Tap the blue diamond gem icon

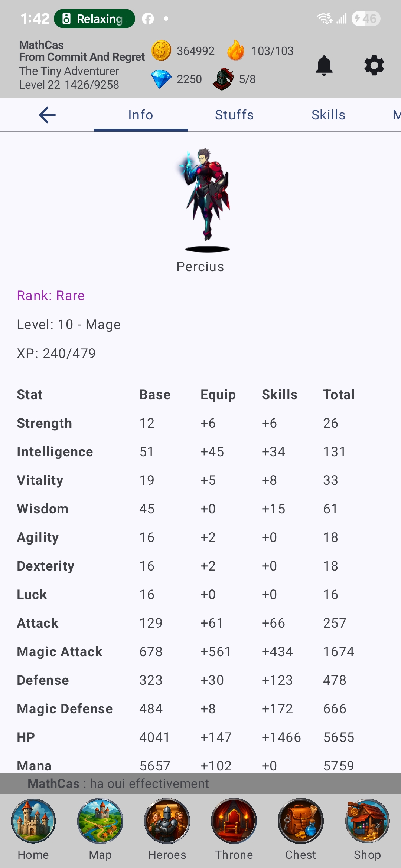coord(161,79)
